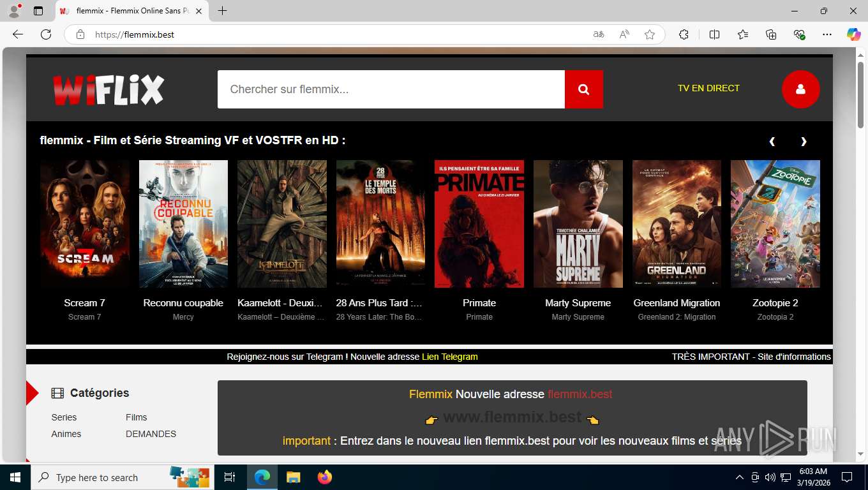Open Microsoft Edge in taskbar

coord(262,477)
